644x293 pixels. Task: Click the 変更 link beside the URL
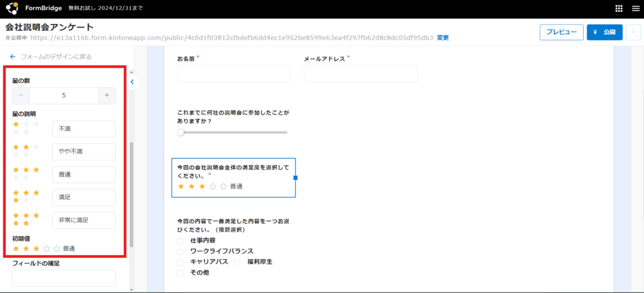click(x=443, y=38)
